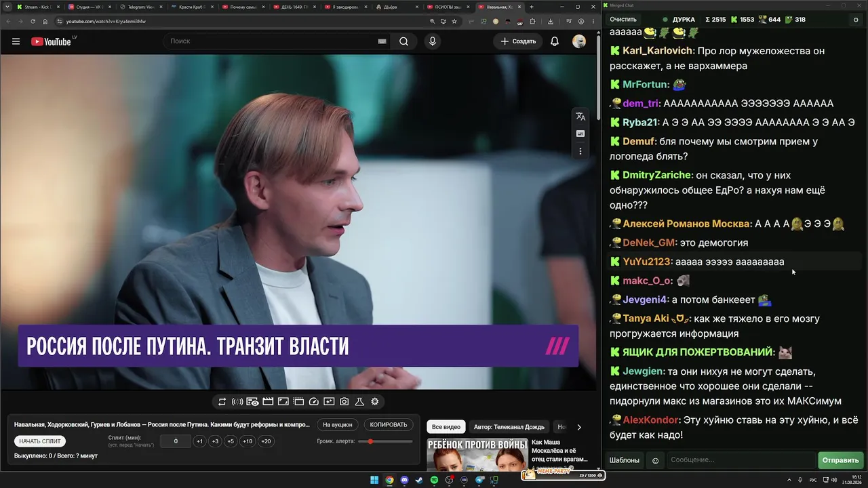Click the flask experiments icon in the video toolbar

(x=359, y=402)
